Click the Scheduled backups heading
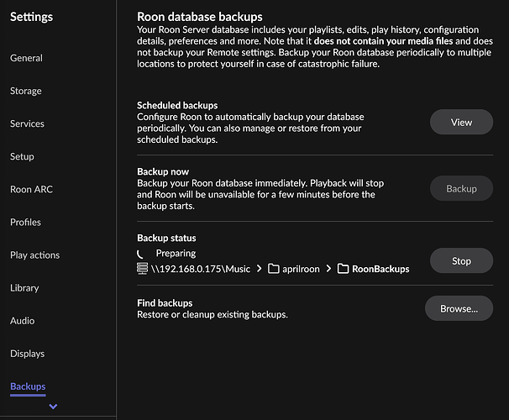This screenshot has width=509, height=420. coord(177,106)
